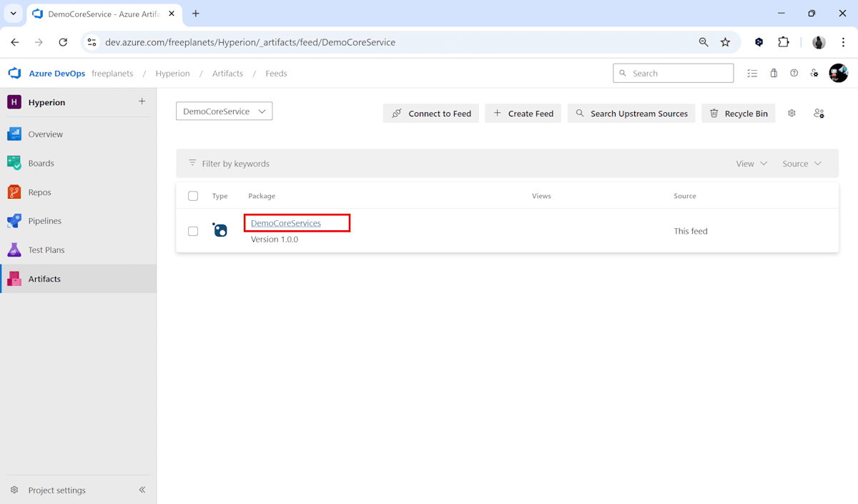
Task: Reload the page
Action: click(63, 42)
